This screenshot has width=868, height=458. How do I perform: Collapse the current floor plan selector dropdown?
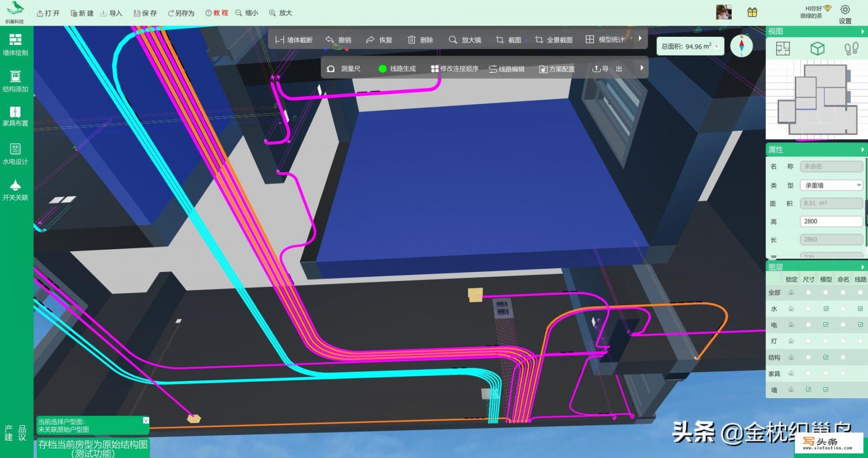tap(146, 420)
